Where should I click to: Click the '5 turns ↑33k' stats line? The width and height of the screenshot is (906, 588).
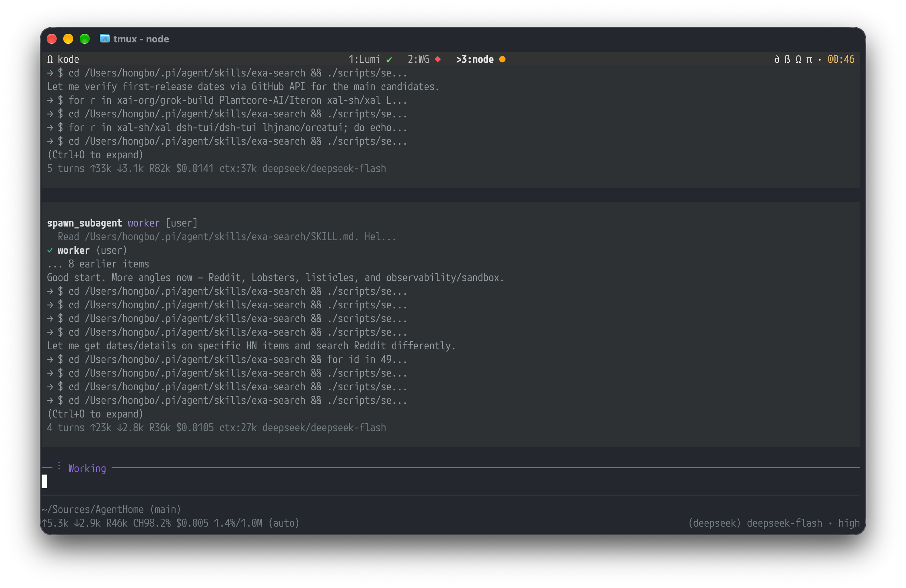point(216,169)
